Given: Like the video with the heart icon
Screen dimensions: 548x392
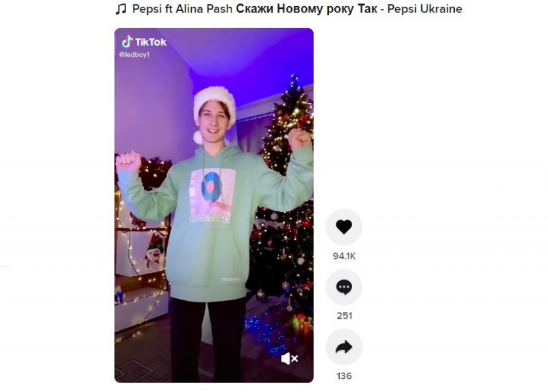Looking at the screenshot, I should coord(344,227).
